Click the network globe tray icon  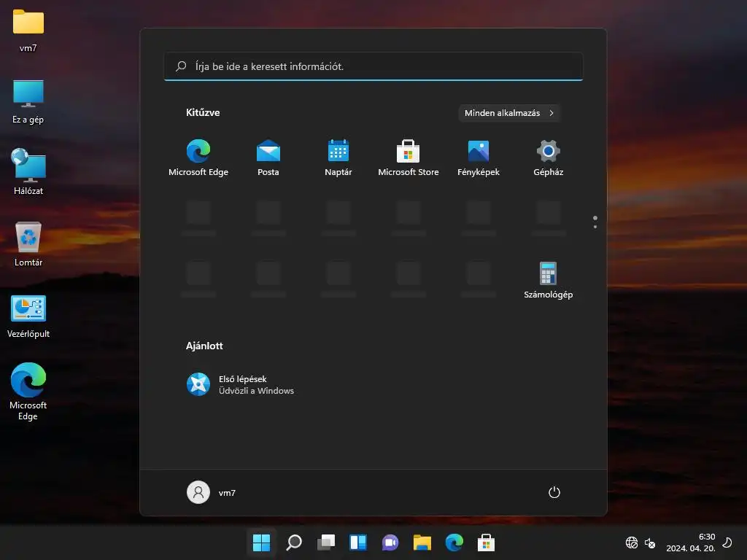click(632, 542)
